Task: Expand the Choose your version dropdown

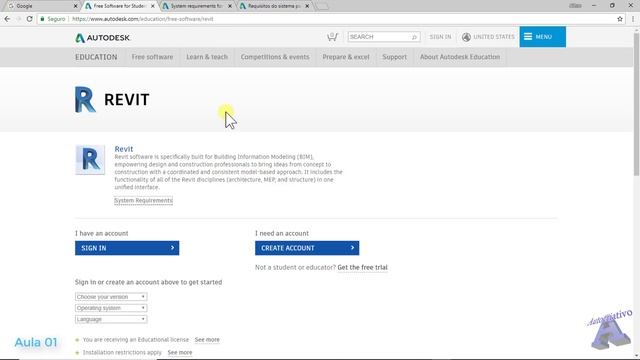Action: 111,297
